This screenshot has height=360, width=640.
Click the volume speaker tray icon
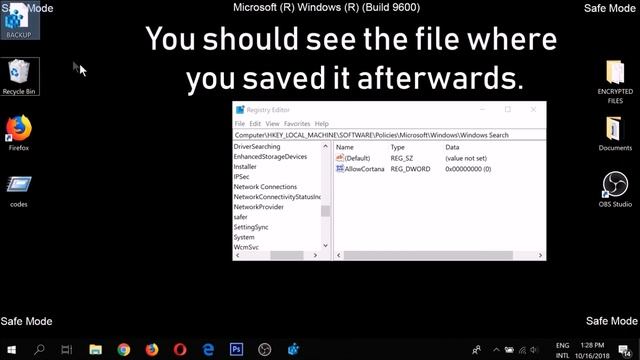click(x=533, y=350)
